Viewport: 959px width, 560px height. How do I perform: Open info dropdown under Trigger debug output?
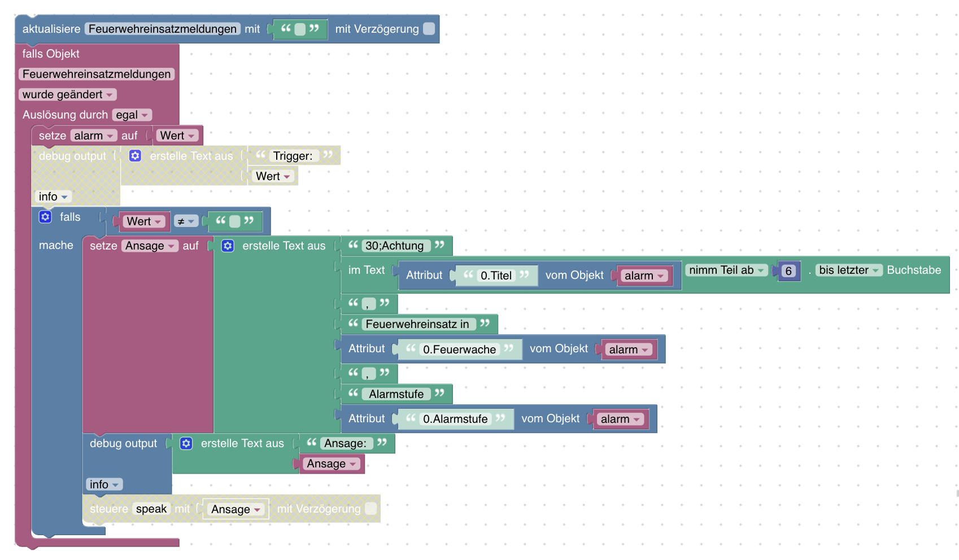pyautogui.click(x=53, y=196)
